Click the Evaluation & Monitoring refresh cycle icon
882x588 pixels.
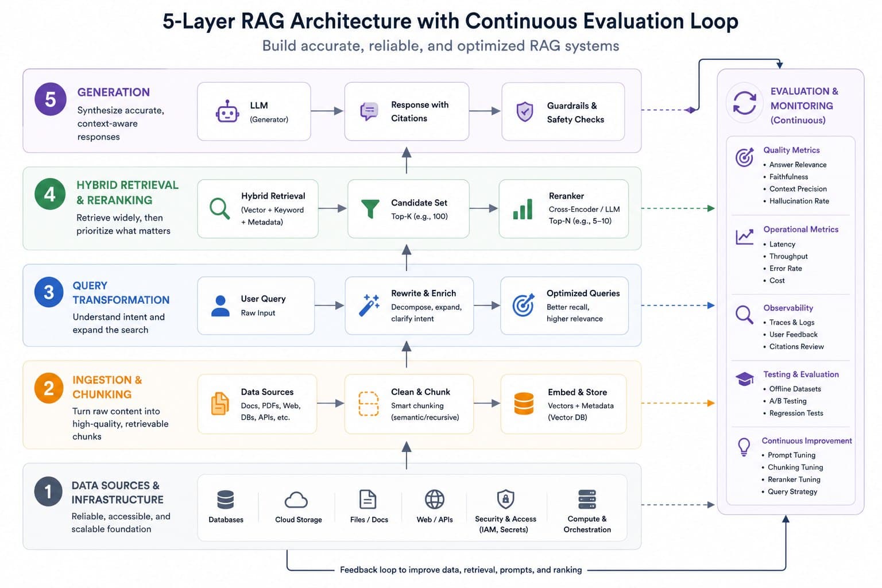point(745,103)
